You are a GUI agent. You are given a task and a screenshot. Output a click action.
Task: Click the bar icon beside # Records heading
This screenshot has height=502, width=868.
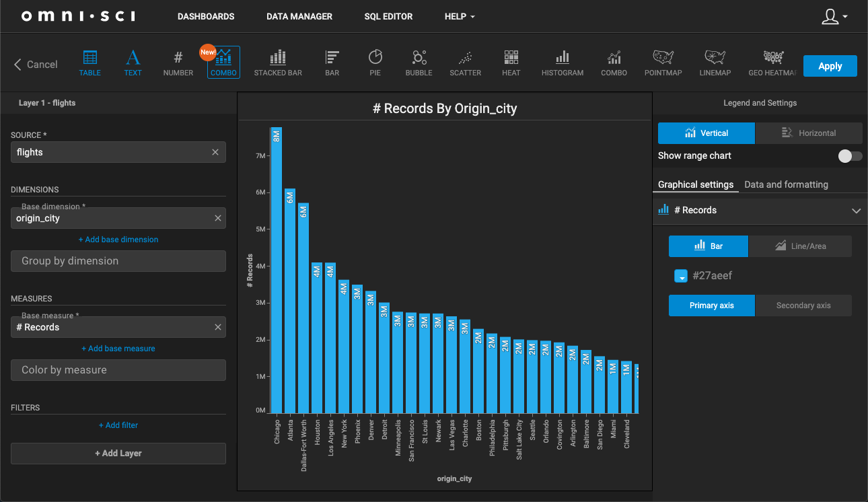point(663,210)
